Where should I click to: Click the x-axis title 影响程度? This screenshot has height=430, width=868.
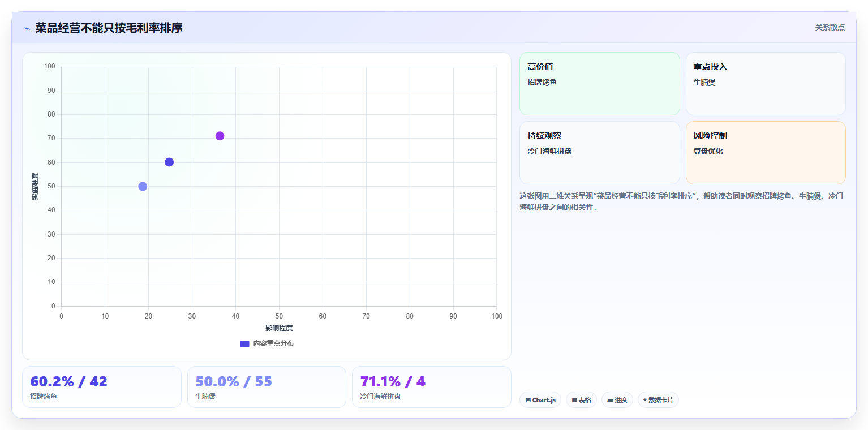coord(279,328)
